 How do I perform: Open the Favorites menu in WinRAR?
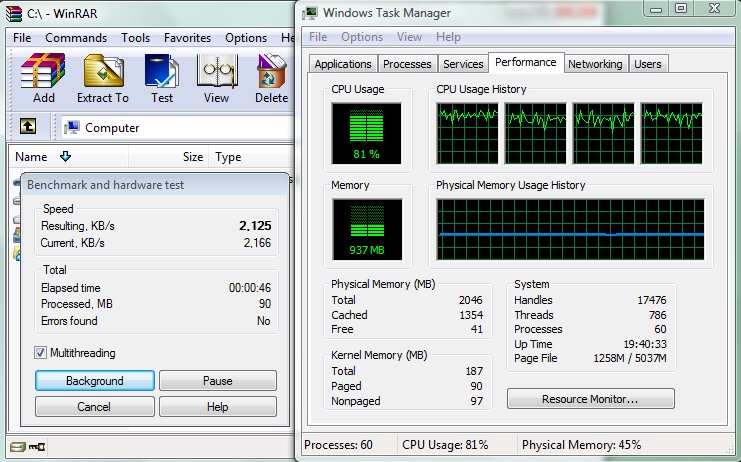point(187,38)
